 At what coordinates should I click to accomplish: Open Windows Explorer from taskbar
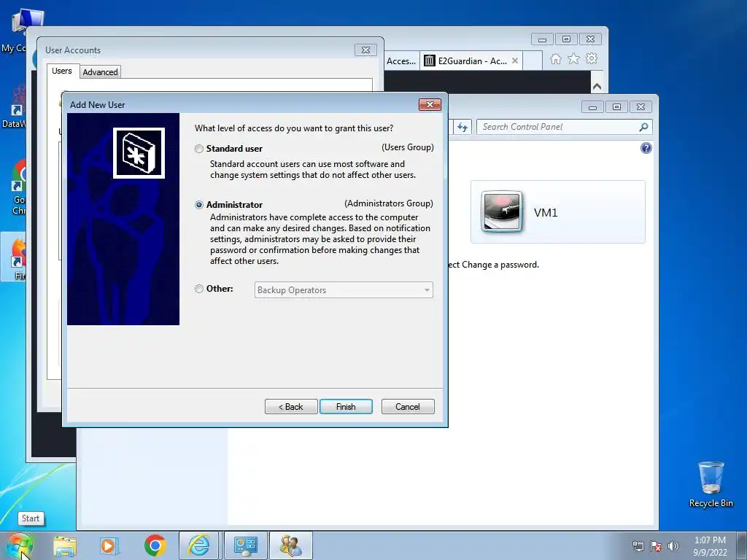tap(65, 545)
